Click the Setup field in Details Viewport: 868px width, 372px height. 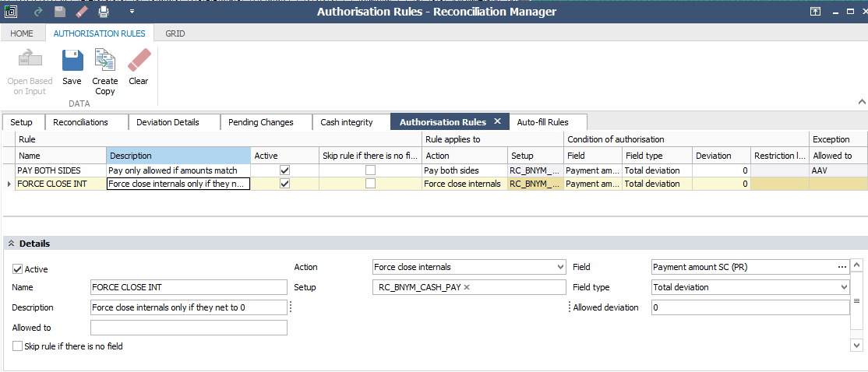tap(469, 287)
